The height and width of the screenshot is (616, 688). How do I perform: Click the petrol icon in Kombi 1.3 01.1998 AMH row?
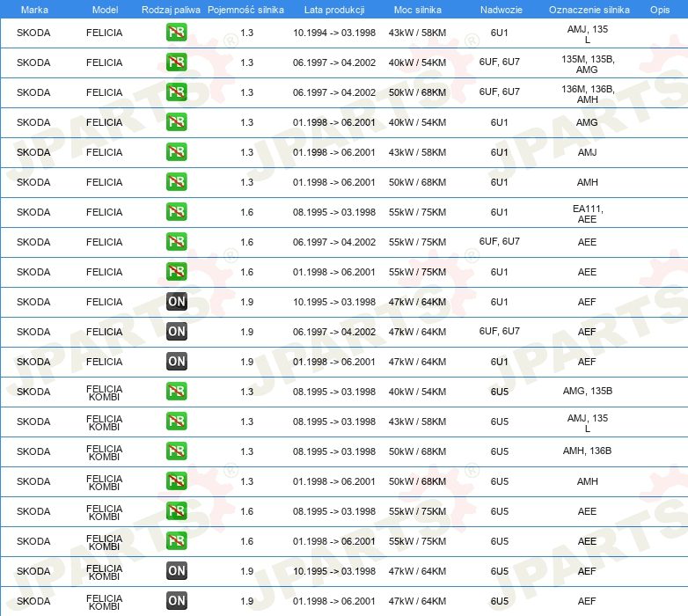(x=176, y=480)
